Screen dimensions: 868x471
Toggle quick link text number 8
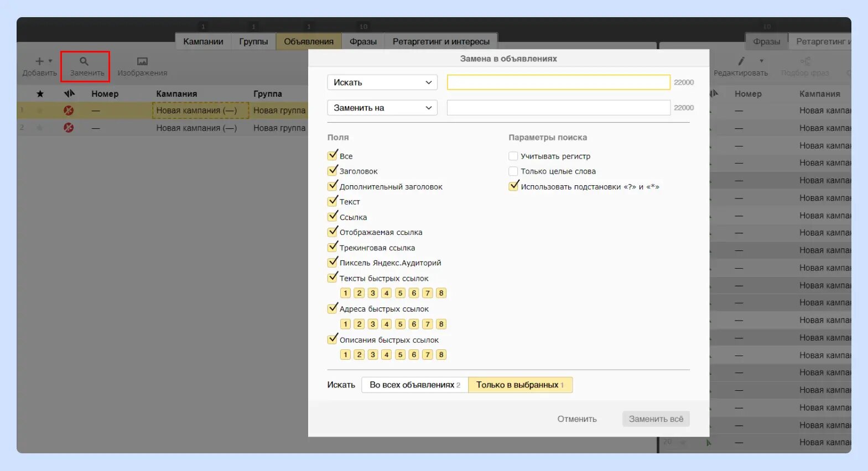pyautogui.click(x=441, y=293)
